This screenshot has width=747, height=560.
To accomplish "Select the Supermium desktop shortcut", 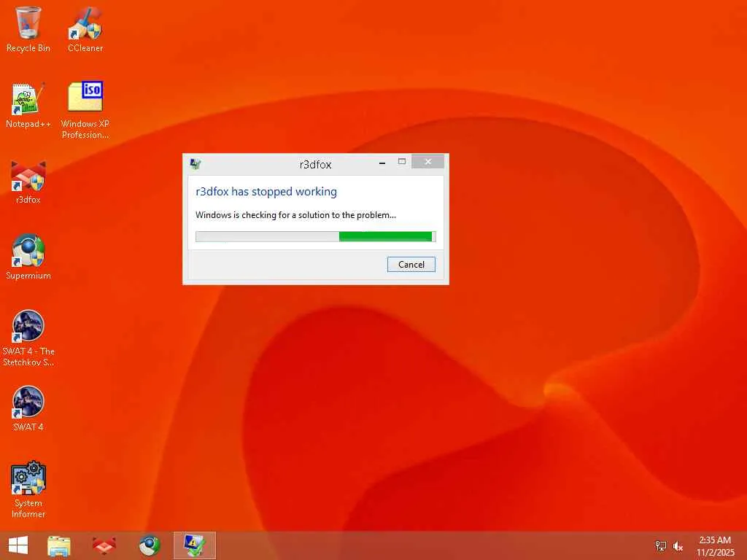I will click(28, 256).
